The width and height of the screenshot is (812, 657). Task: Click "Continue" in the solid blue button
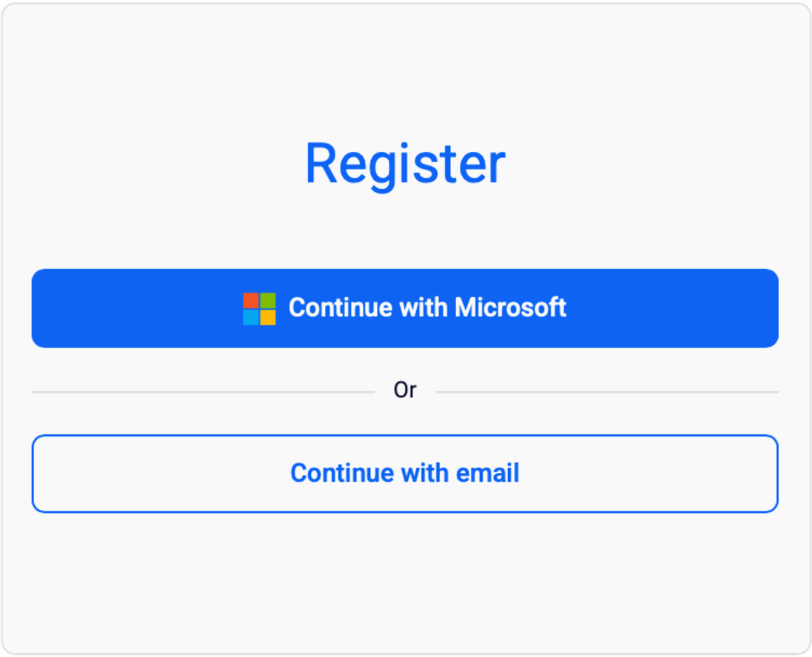[x=341, y=308]
